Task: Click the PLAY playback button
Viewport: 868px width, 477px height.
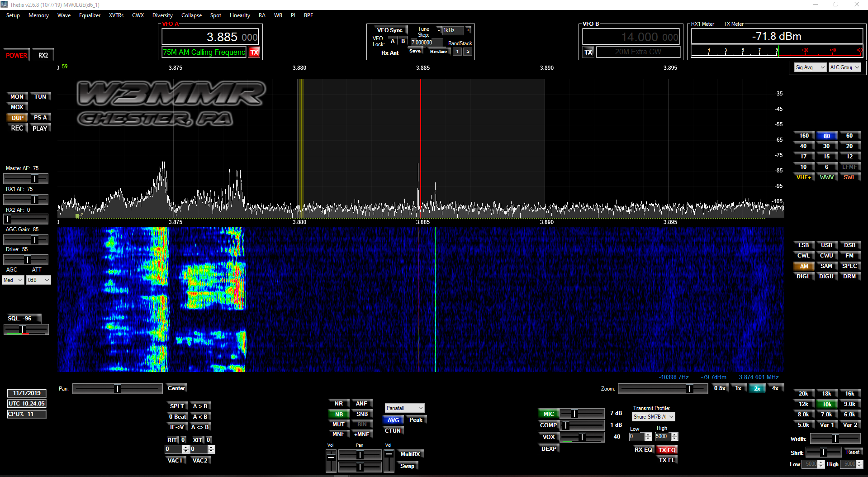Action: tap(40, 129)
